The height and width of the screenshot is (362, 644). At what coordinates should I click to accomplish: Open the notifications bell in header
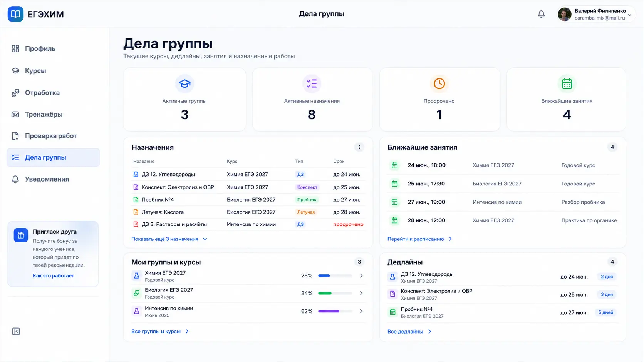pyautogui.click(x=541, y=14)
